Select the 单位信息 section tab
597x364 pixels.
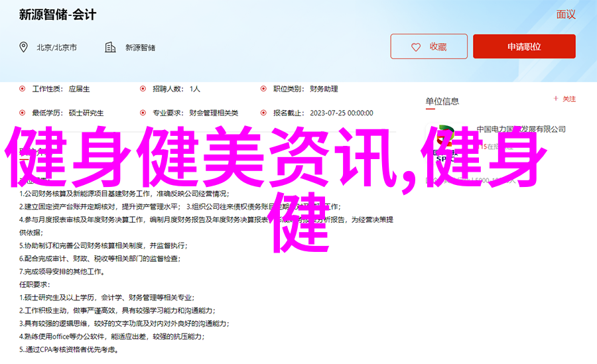(x=442, y=101)
